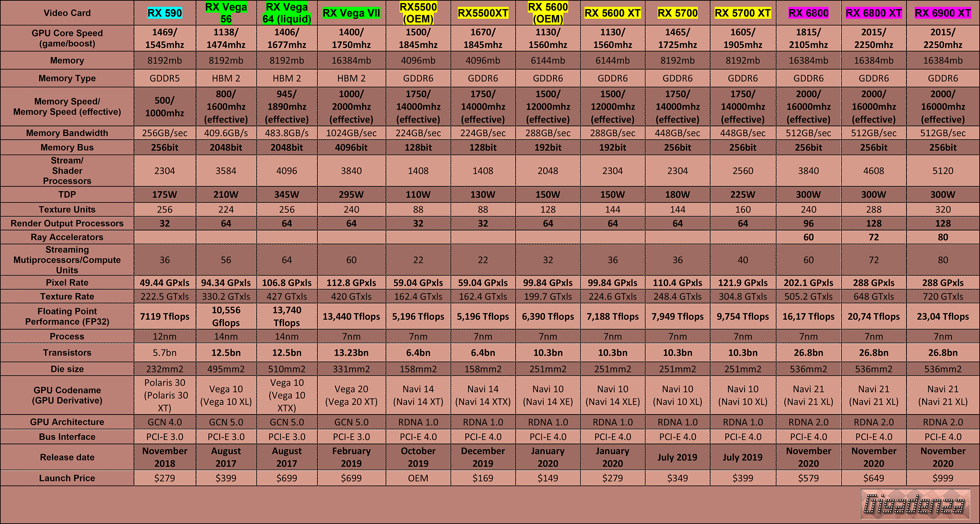
Task: Click the 5120 shader processors cell
Action: point(943,171)
